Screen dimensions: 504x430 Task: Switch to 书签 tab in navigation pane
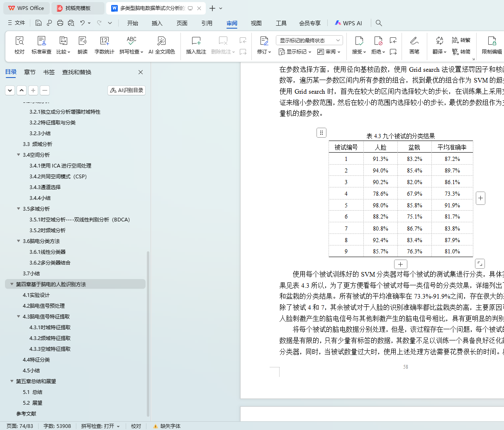click(x=49, y=72)
